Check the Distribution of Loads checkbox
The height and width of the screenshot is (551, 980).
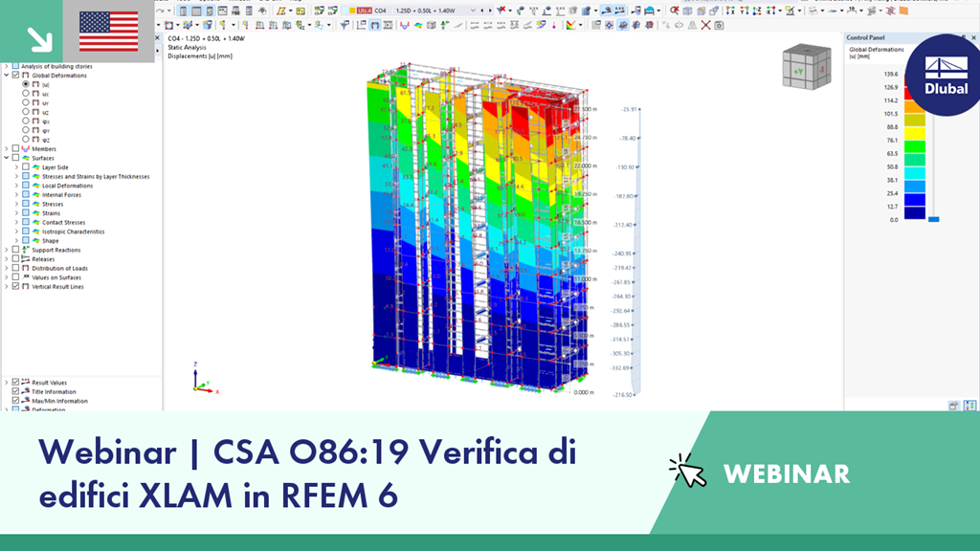pos(15,268)
